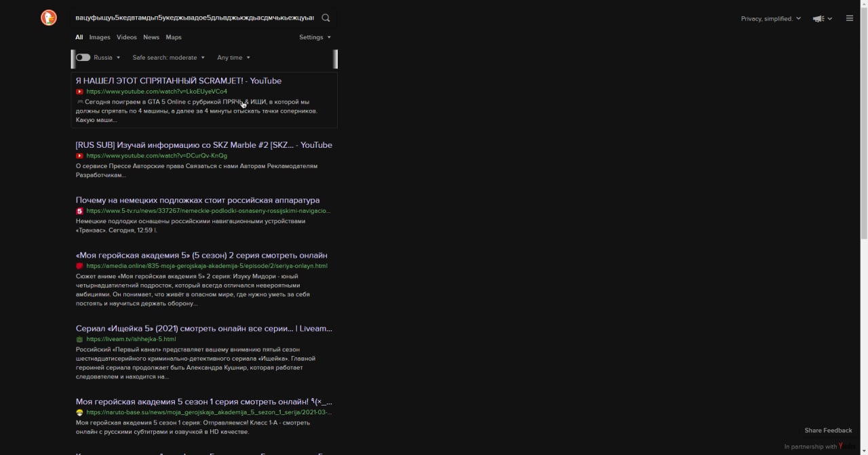Click the Класс 1-А snippet text
The height and width of the screenshot is (455, 868).
[193, 427]
